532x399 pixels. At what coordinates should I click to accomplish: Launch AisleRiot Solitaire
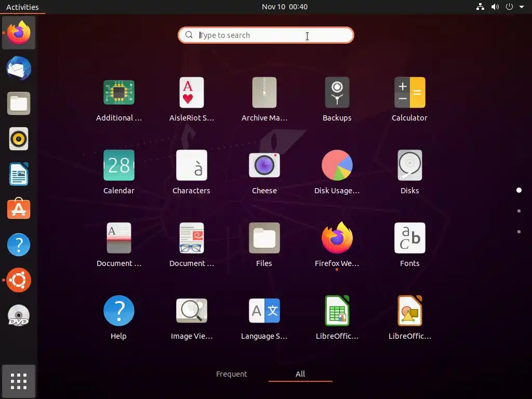pos(191,92)
